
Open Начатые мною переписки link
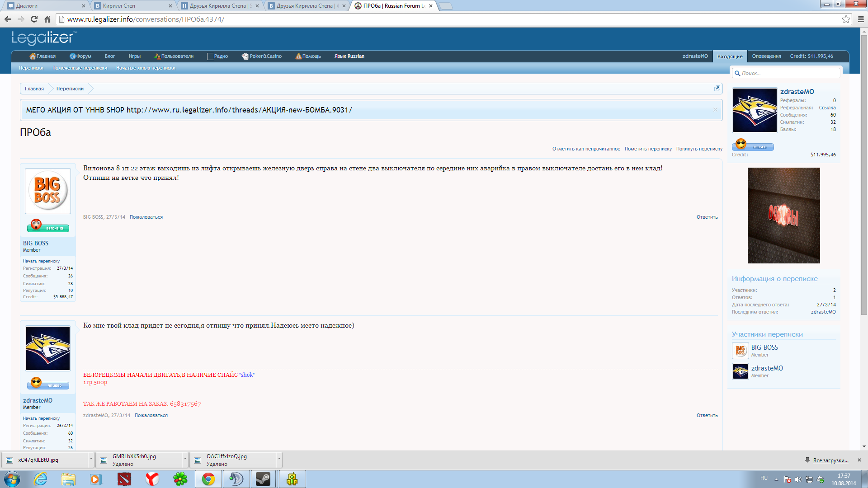[146, 68]
